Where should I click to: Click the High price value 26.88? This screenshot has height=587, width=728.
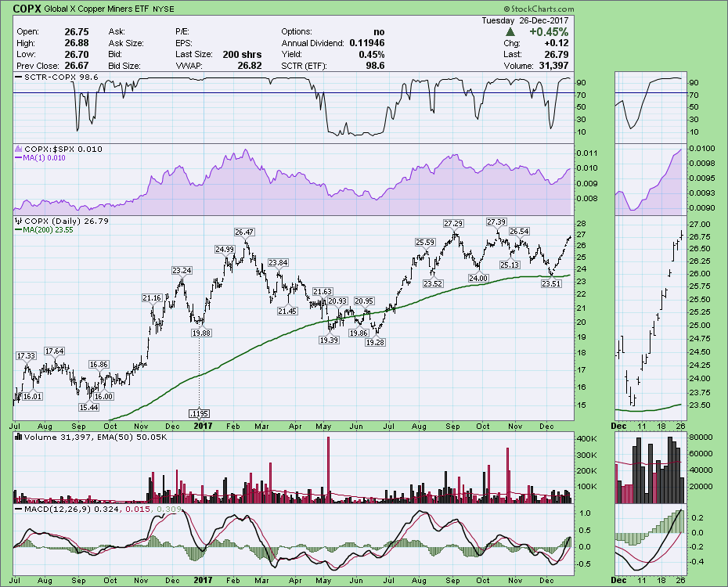tap(77, 43)
